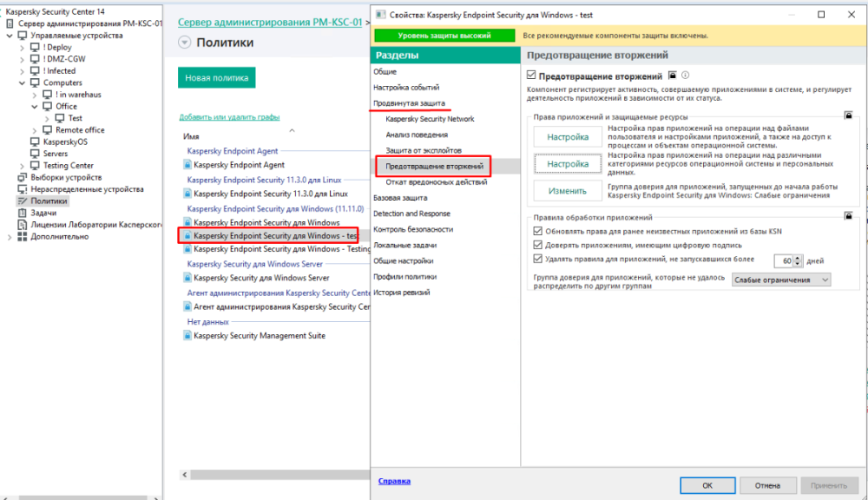Collapse the Управляемые устройства tree node
This screenshot has height=500, width=868.
(10, 36)
